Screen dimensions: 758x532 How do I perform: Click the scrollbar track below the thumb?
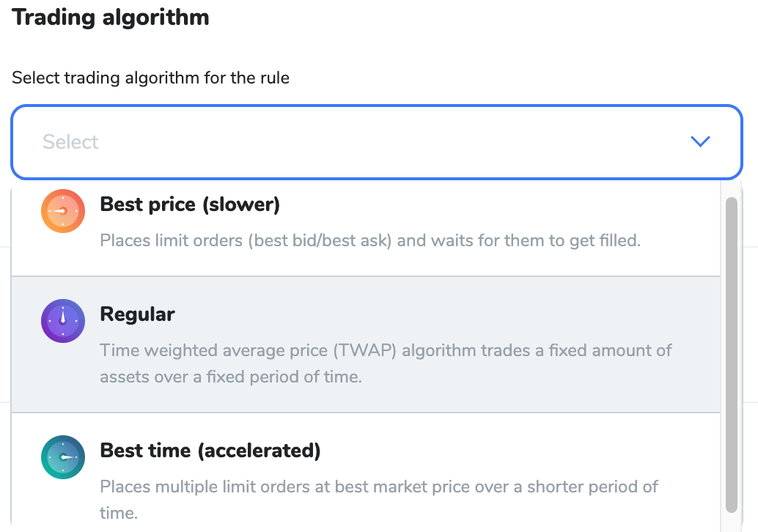732,522
